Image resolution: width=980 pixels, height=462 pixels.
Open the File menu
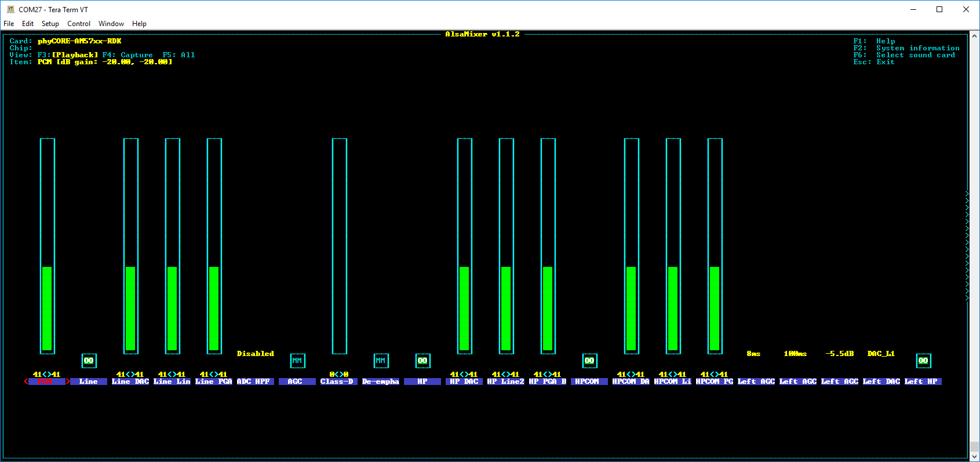(9, 24)
